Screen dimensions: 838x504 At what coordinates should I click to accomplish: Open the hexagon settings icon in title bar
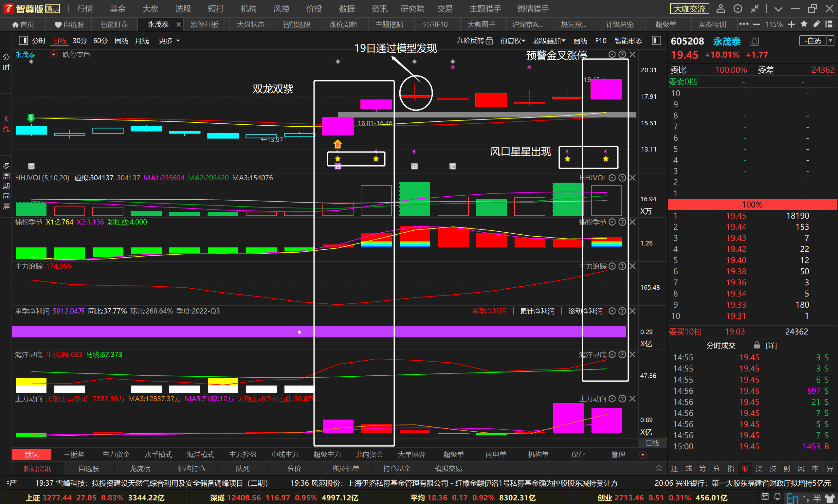(738, 9)
